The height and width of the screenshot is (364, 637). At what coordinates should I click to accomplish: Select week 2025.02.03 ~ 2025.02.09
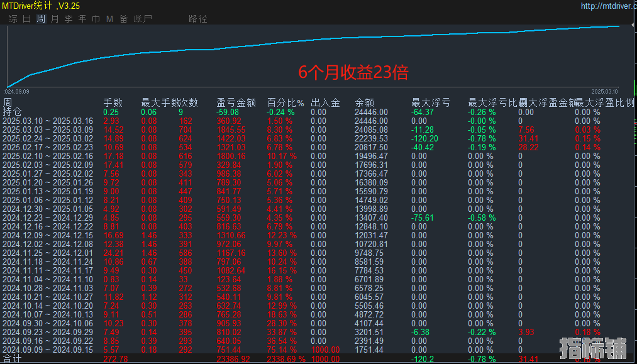click(x=48, y=165)
